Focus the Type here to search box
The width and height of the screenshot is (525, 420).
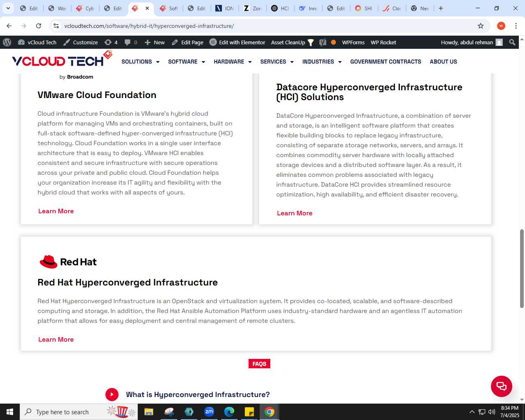tap(79, 412)
